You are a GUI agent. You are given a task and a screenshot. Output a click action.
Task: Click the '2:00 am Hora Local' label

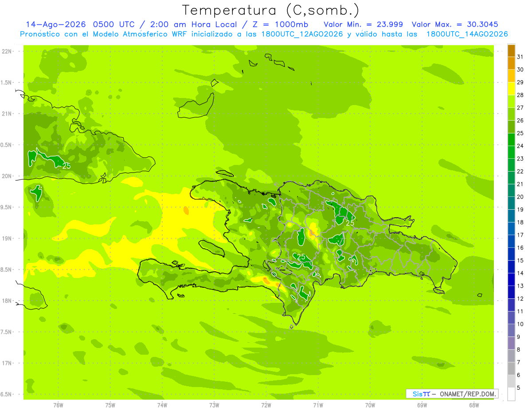point(194,24)
